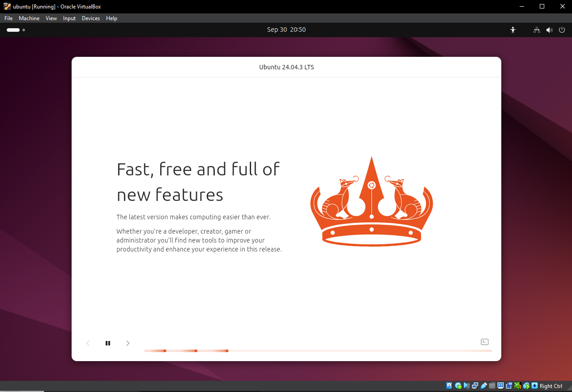Go back to the previous slide
572x392 pixels.
(x=88, y=343)
